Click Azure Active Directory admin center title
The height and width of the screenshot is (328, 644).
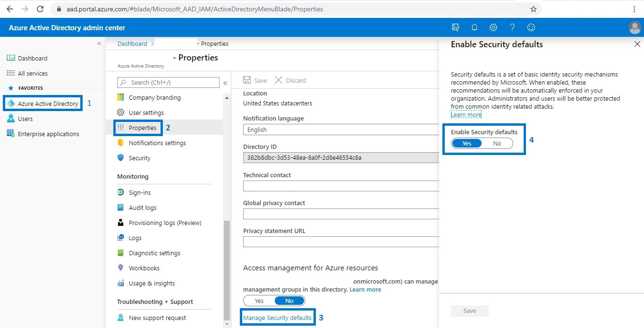pyautogui.click(x=67, y=28)
